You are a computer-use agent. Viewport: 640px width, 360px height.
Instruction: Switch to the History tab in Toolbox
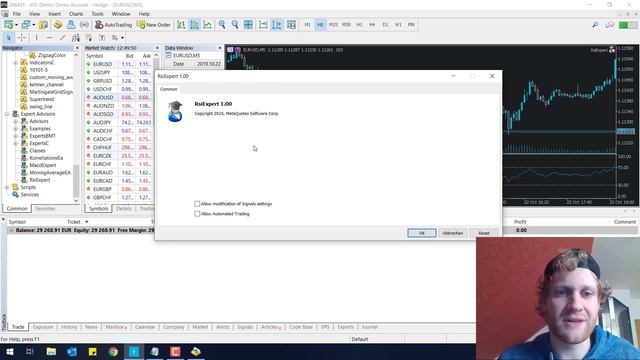point(69,327)
